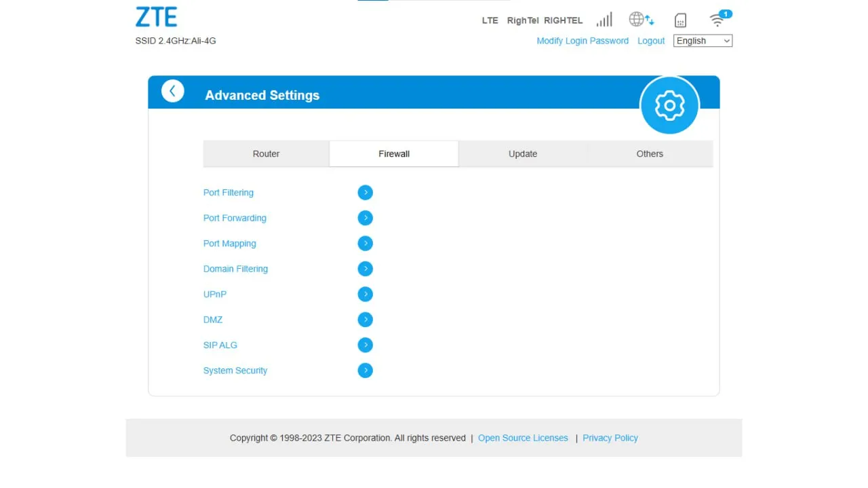The width and height of the screenshot is (868, 488).
Task: Click the Wi-Fi connected devices icon
Action: pos(718,19)
